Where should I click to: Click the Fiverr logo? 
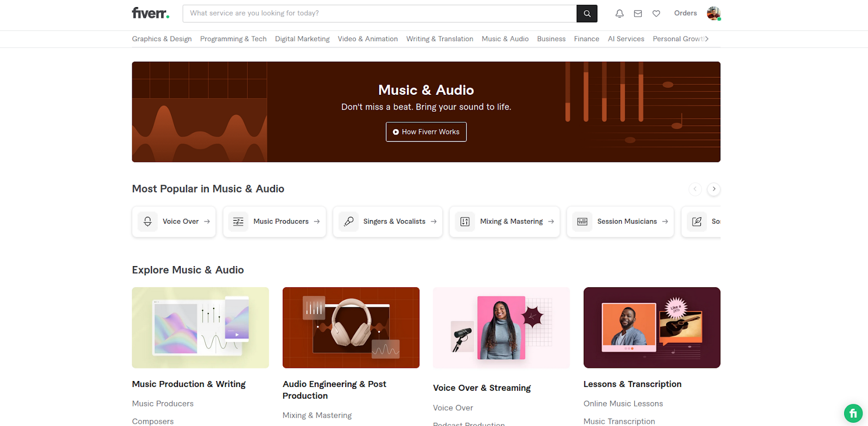pos(150,13)
